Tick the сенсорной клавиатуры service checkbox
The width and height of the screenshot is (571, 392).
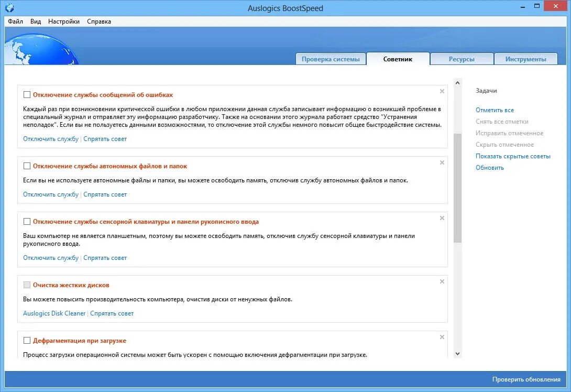coord(27,222)
